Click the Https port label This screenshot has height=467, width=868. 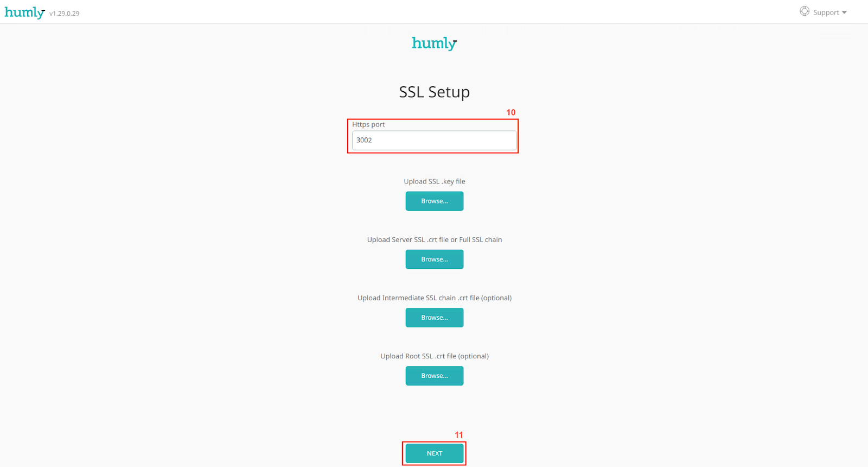pos(368,124)
